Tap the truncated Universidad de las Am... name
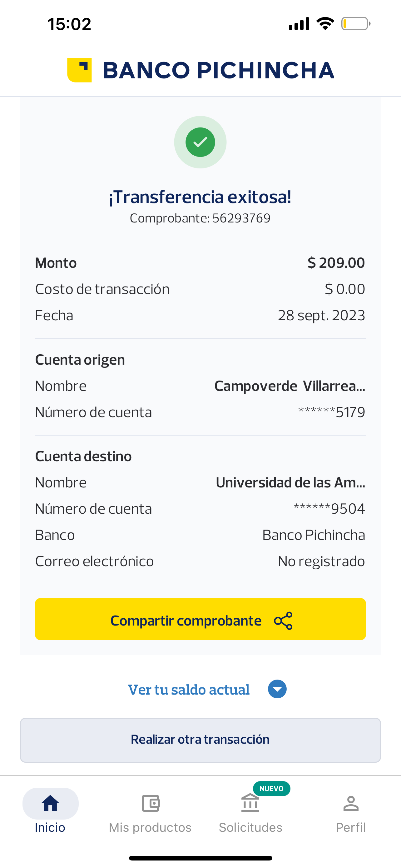This screenshot has width=401, height=868. (290, 482)
